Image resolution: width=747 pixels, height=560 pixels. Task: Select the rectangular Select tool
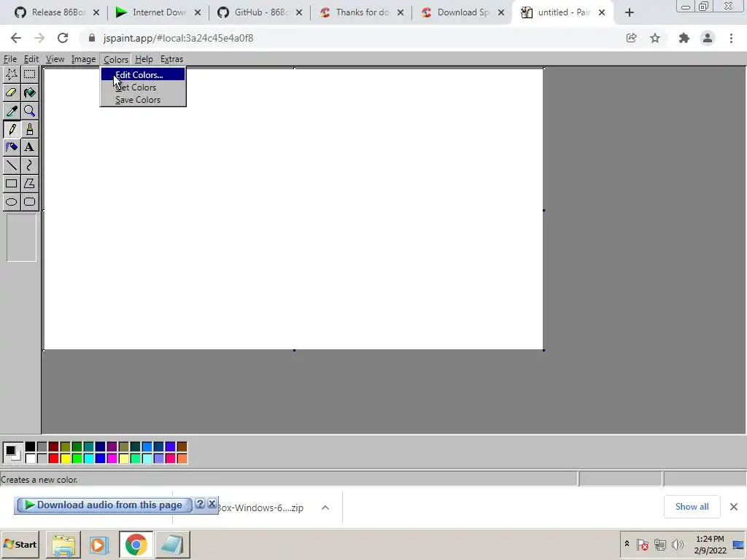tap(29, 74)
